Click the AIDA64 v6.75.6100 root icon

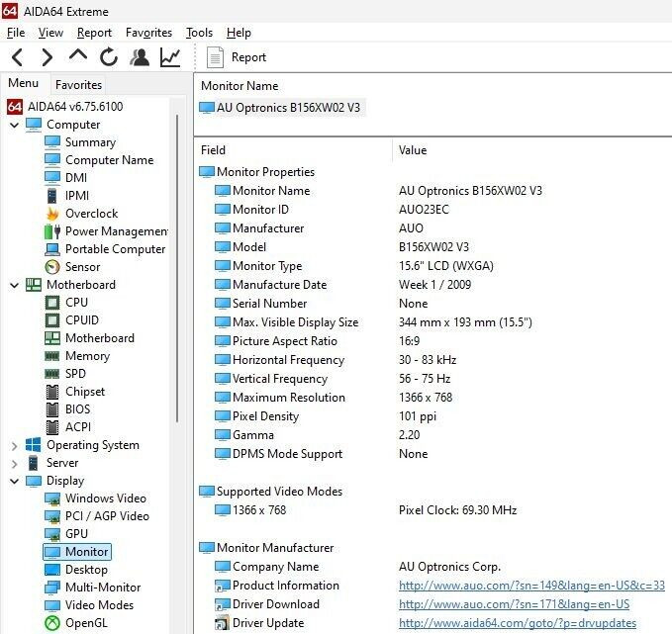[15, 107]
